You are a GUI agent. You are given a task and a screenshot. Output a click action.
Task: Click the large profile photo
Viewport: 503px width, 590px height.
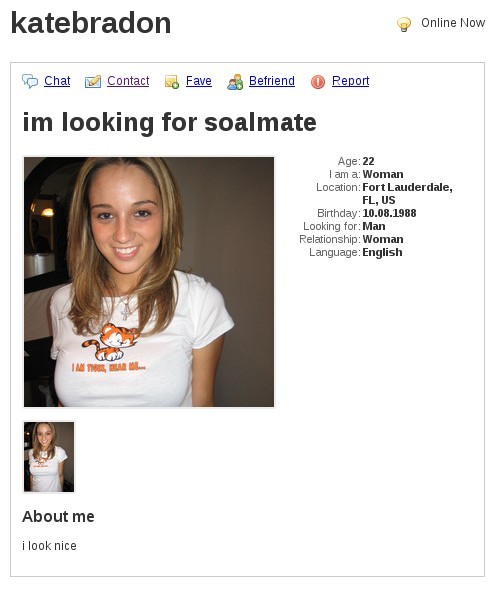(x=149, y=282)
